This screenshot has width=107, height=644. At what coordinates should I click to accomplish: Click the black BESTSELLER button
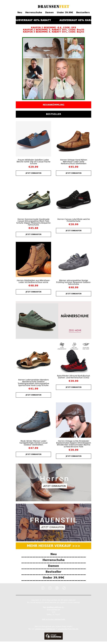click(x=53, y=114)
